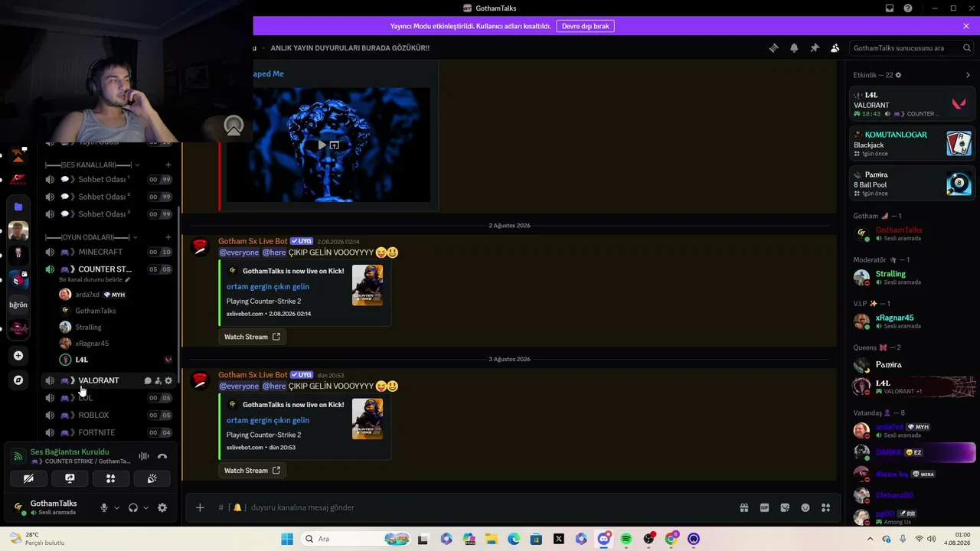
Task: Open microphone input options arrow
Action: 116,507
